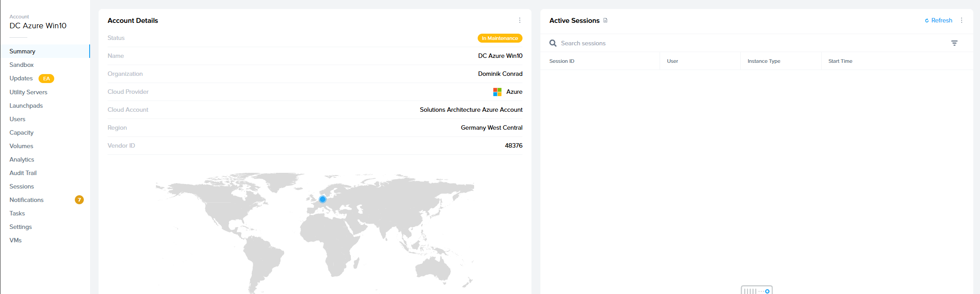Click document icon beside Active Sessions title
The height and width of the screenshot is (294, 980).
click(x=605, y=20)
